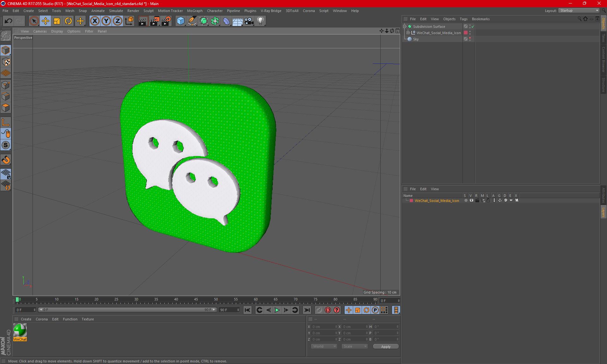Toggle Rotation keyframe recording
This screenshot has width=607, height=364.
pyautogui.click(x=366, y=310)
